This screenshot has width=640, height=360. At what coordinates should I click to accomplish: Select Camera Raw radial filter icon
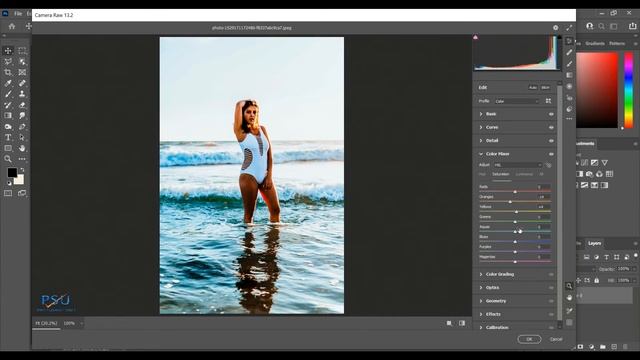pos(569,87)
